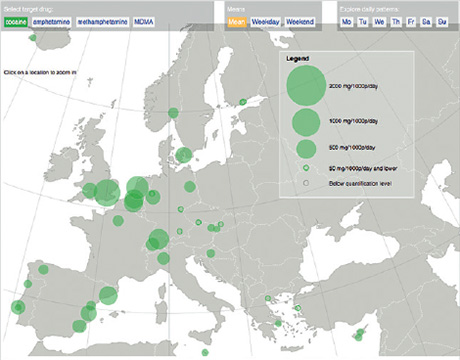Explore the Sa daily pattern
460x360 pixels.
coord(426,22)
